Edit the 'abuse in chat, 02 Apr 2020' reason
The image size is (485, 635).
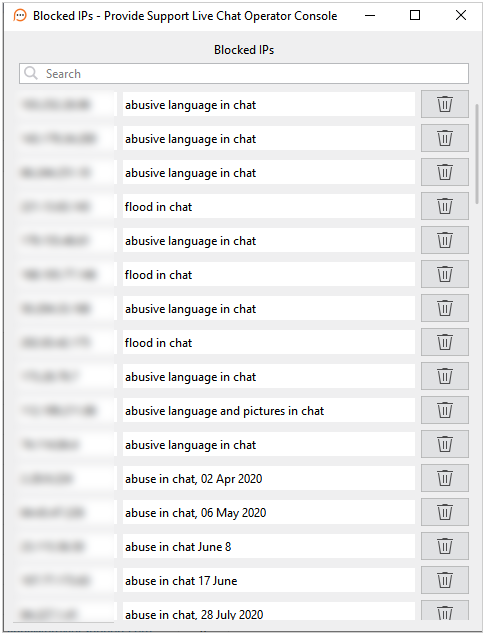click(x=269, y=478)
